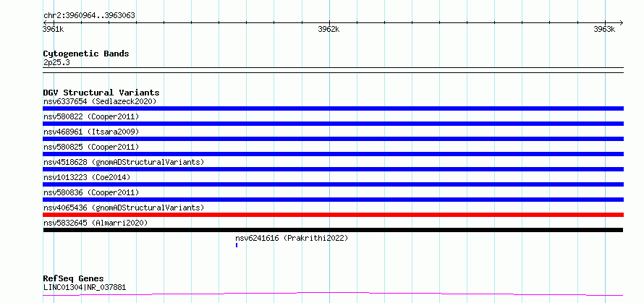Screen dimensions: 644x303
Task: Click the 3962k ruler tick label
Action: point(329,29)
